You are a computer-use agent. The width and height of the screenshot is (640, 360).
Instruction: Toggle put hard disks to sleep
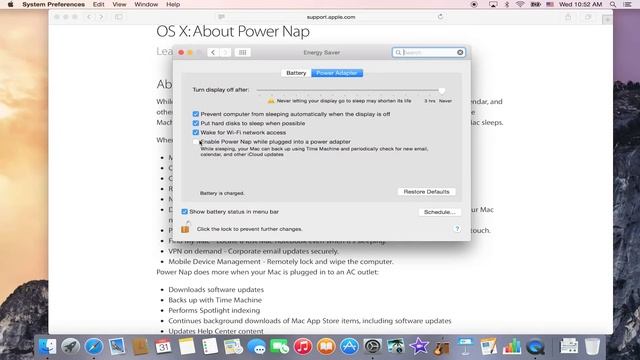click(x=196, y=123)
